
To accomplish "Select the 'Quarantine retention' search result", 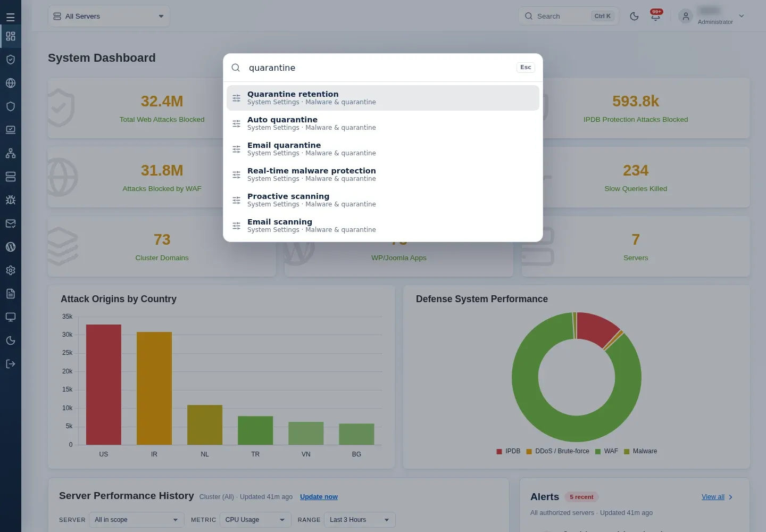I will point(383,98).
